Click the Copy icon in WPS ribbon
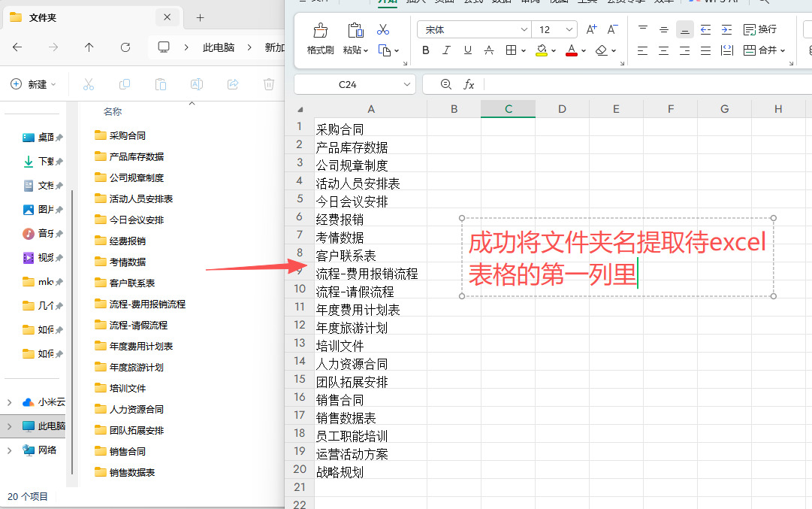 tap(385, 50)
